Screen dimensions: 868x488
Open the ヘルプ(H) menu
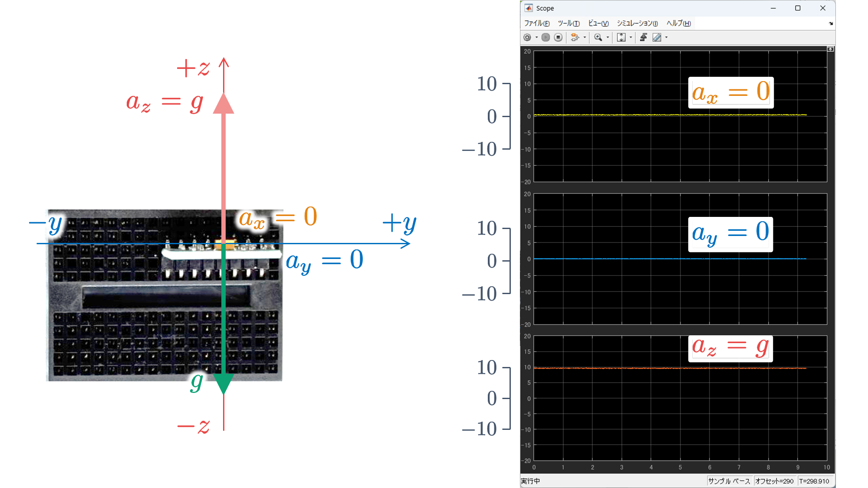(678, 23)
